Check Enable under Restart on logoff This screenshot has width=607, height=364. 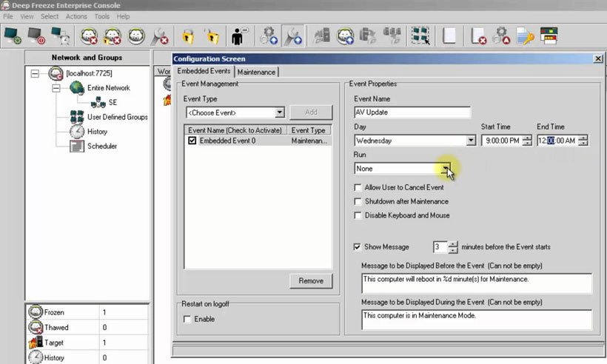(187, 319)
